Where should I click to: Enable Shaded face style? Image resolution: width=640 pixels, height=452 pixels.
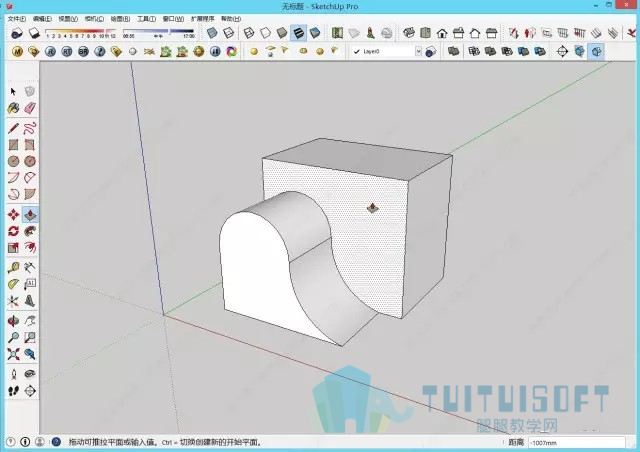click(282, 33)
